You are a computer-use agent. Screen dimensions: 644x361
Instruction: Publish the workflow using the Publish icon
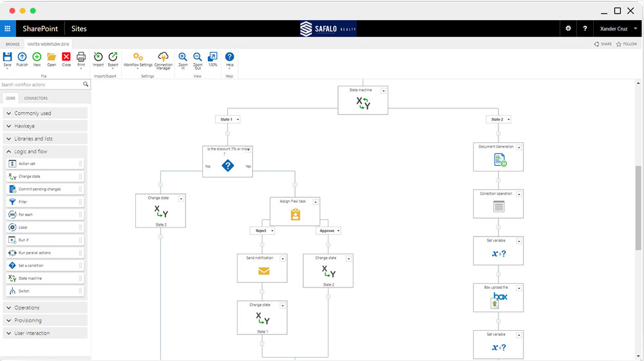tap(22, 57)
